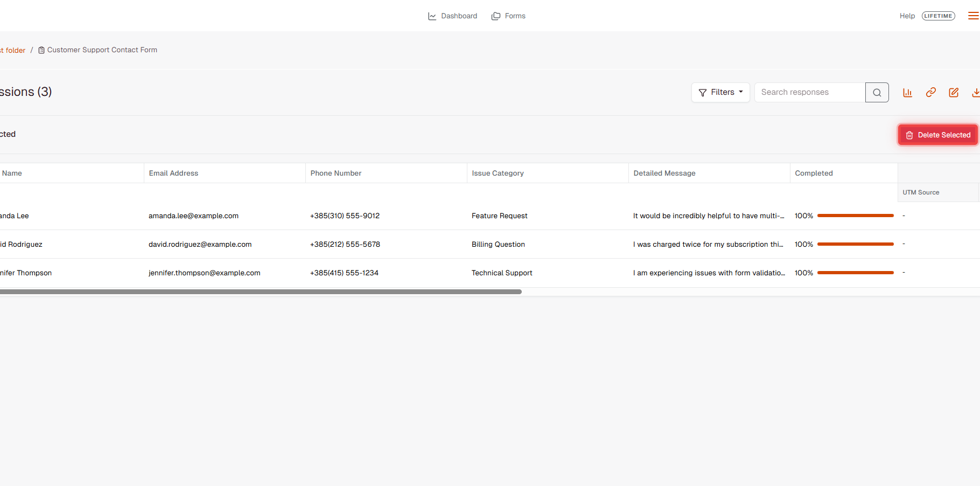980x486 pixels.
Task: Click phone number +385(415) 555-1234
Action: point(344,273)
